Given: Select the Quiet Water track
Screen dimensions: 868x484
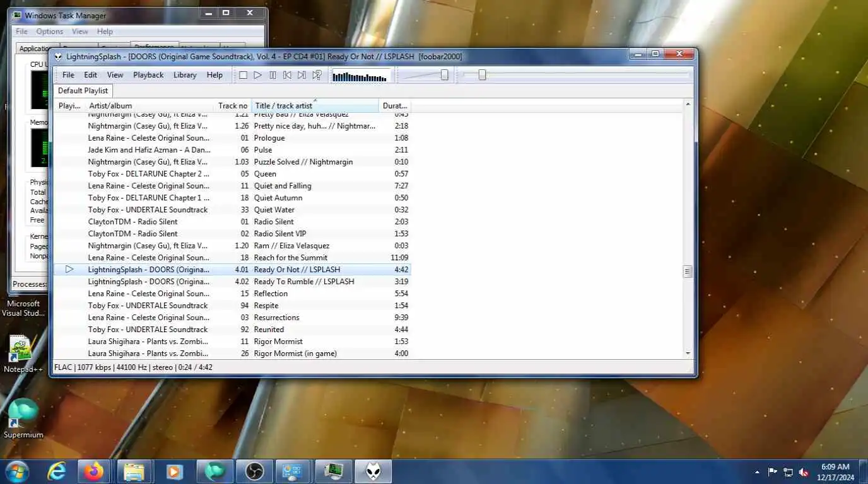Looking at the screenshot, I should pos(232,210).
